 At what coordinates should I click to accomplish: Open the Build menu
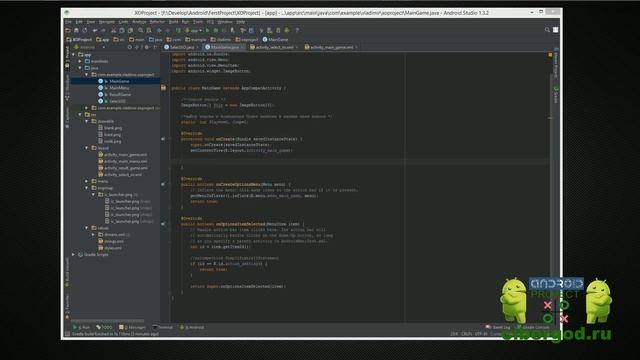point(173,22)
